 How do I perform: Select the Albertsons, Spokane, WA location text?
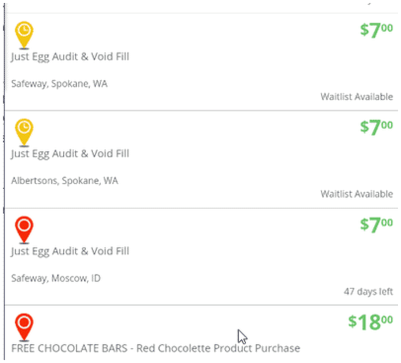(65, 181)
